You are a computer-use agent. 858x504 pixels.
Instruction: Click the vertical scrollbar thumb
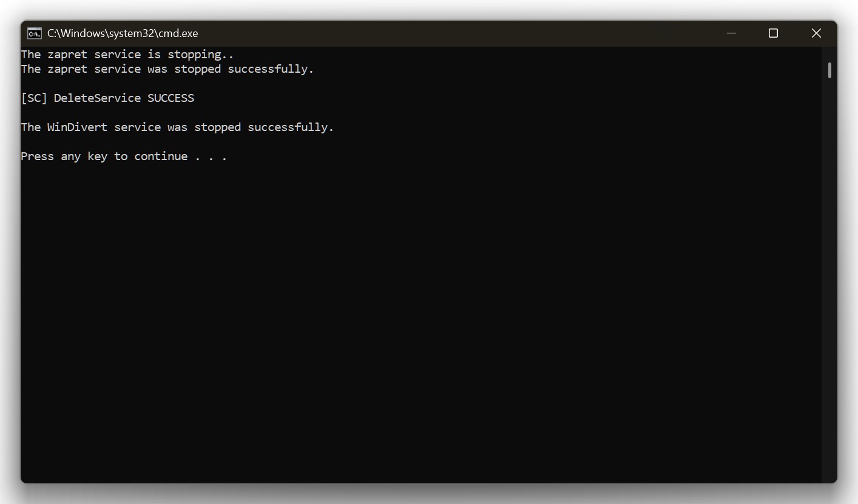[x=829, y=70]
